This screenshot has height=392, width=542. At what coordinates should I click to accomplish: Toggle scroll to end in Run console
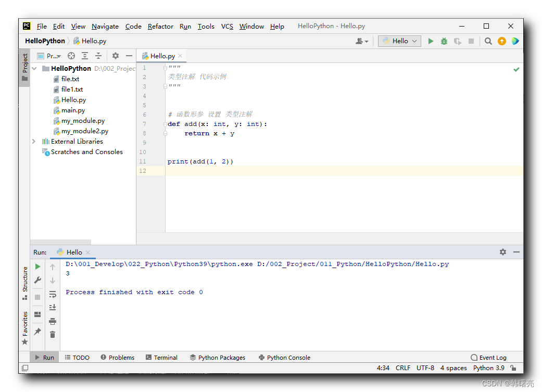(x=53, y=307)
